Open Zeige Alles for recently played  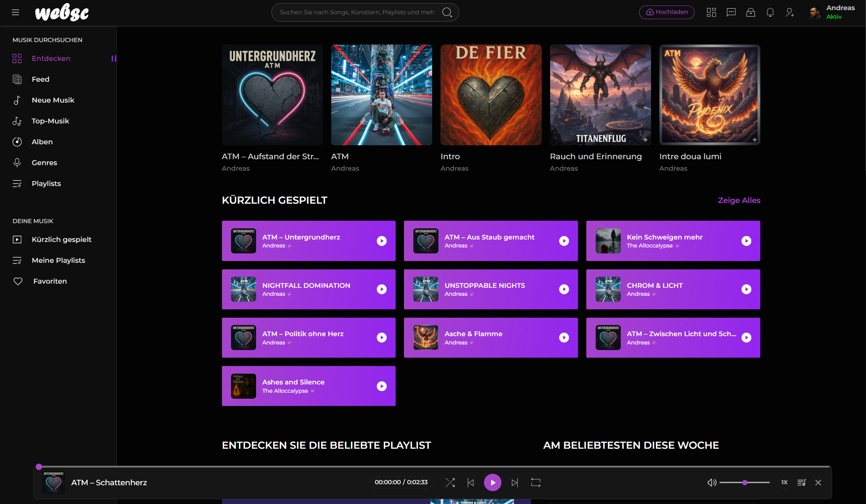coord(739,200)
